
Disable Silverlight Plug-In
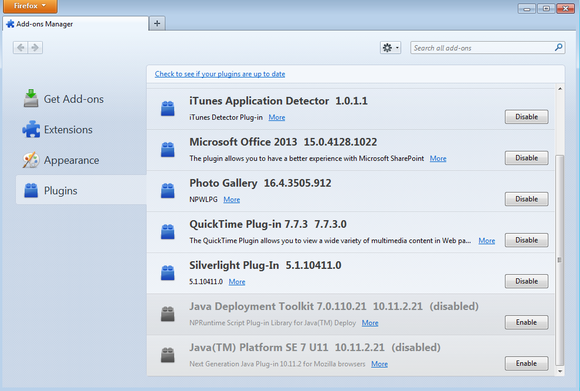pyautogui.click(x=526, y=281)
